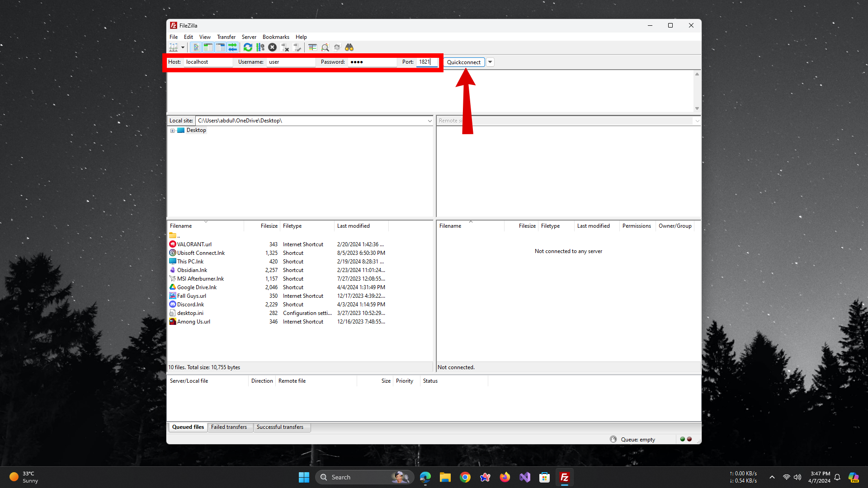868x488 pixels.
Task: Open the Site Manager icon
Action: click(x=173, y=47)
